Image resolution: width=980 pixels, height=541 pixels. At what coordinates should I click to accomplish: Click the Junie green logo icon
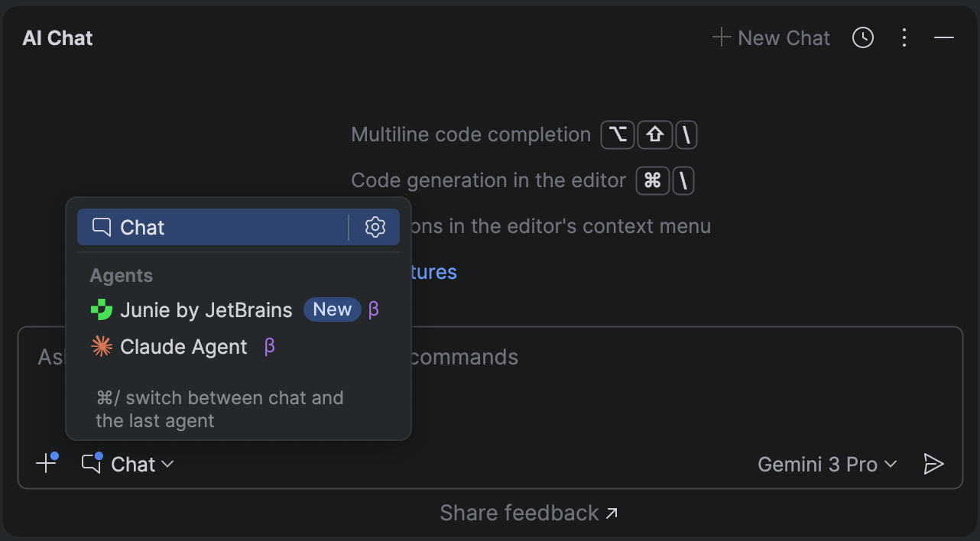(101, 310)
